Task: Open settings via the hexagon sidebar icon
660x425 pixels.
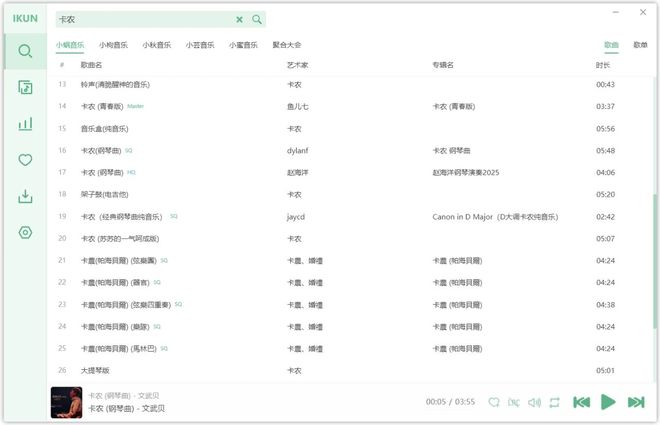Action: point(25,232)
